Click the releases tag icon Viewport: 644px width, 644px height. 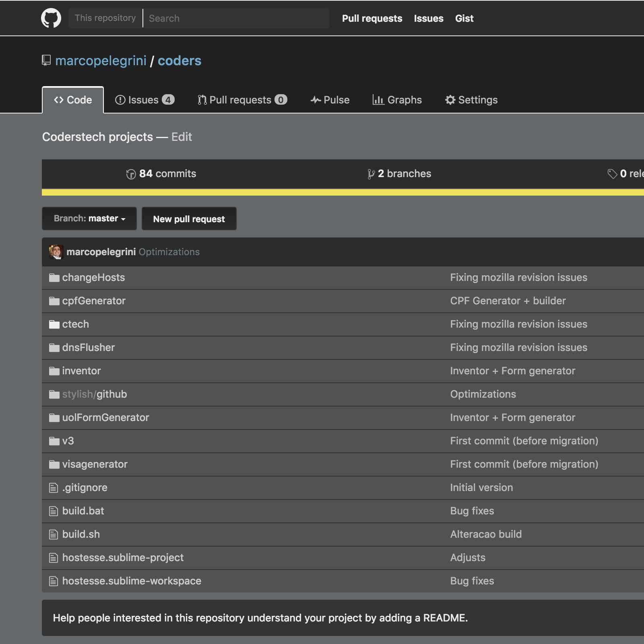tap(612, 174)
